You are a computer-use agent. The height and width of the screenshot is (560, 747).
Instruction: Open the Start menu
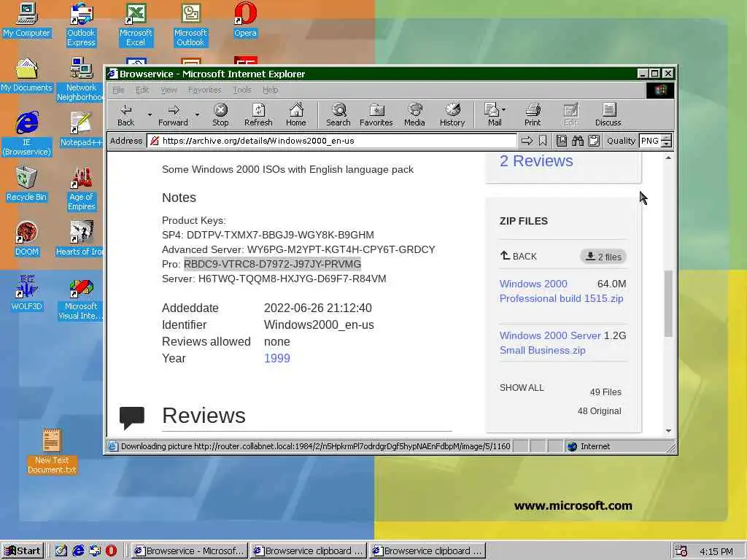pyautogui.click(x=23, y=551)
